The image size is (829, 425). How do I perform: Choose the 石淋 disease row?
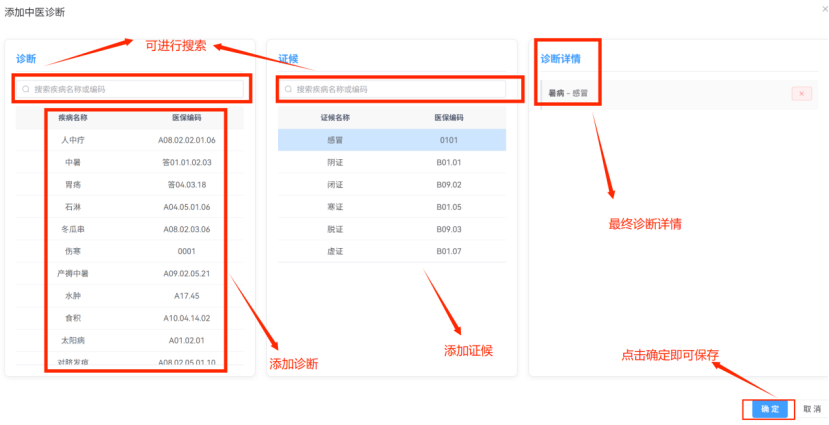click(73, 207)
